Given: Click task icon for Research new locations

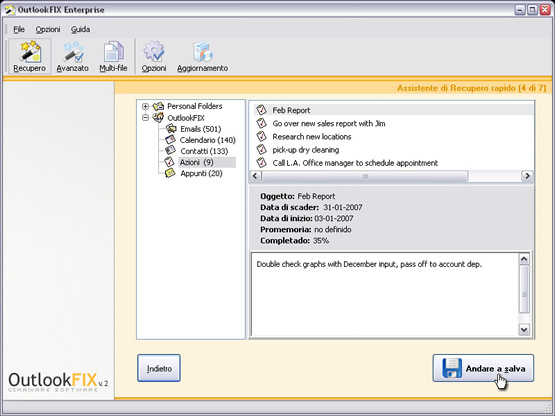Looking at the screenshot, I should pos(262,136).
